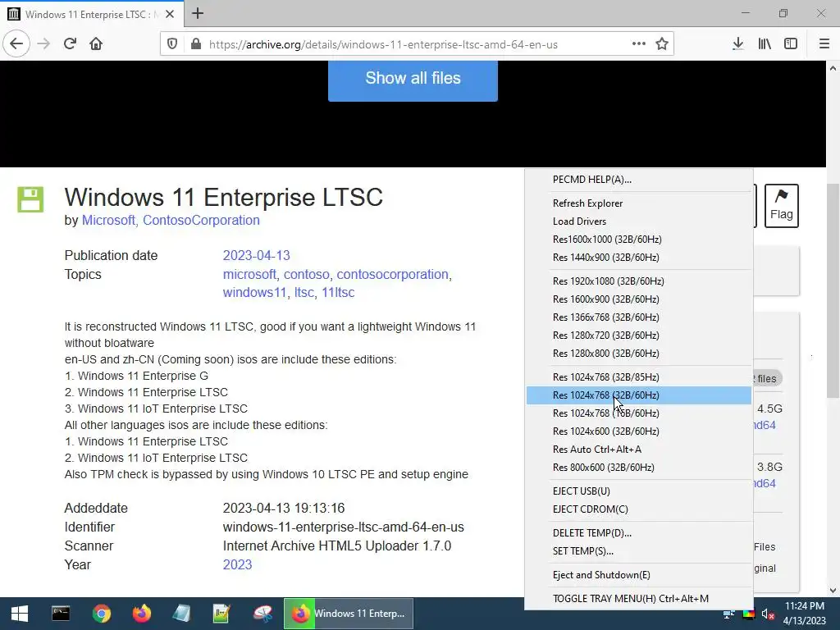Viewport: 840px width, 630px height.
Task: Choose PECMD HELP(A)... from the menu
Action: click(638, 180)
